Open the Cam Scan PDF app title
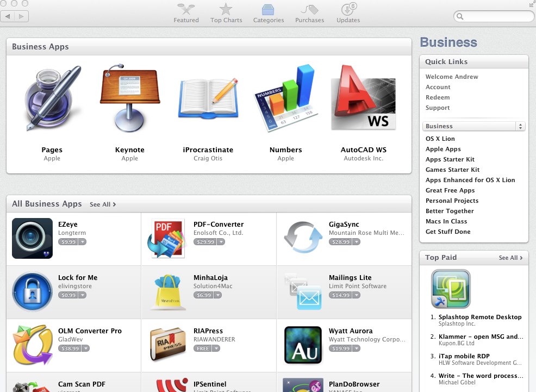The width and height of the screenshot is (536, 392). click(82, 384)
